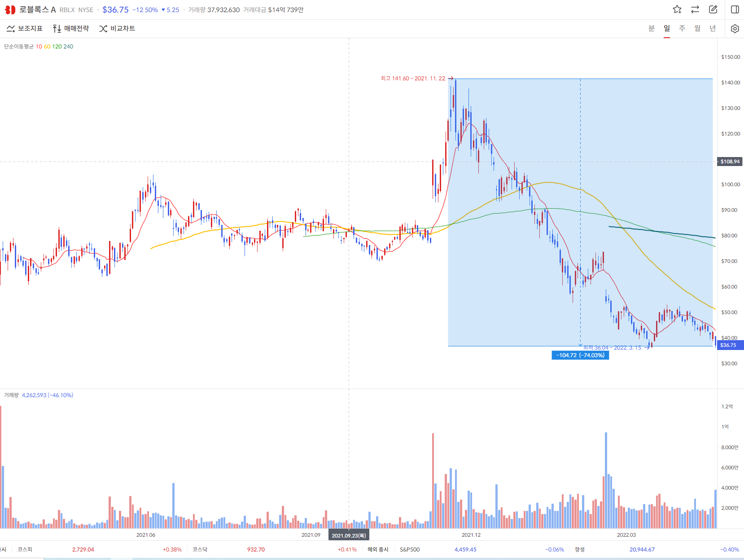Click the 2,729.04 코스피 value
Viewport: 744px width, 560px height.
pyautogui.click(x=83, y=550)
